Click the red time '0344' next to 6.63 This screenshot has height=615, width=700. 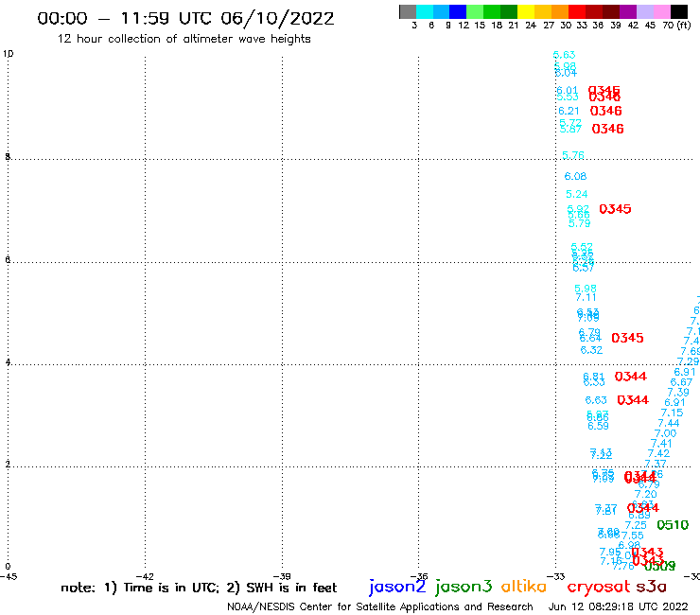point(633,400)
